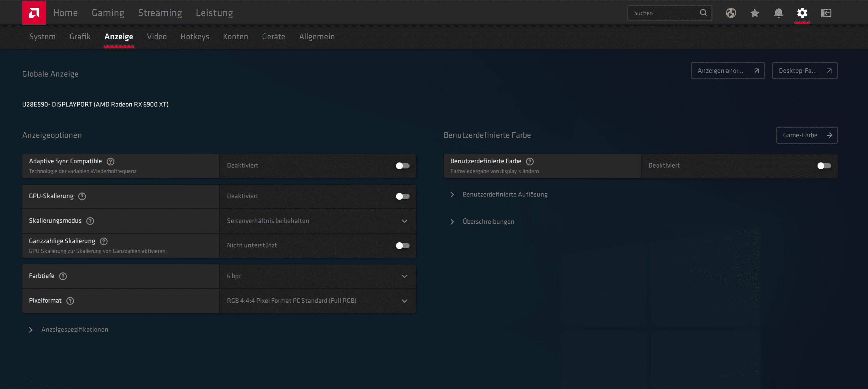868x389 pixels.
Task: Open the Gaming menu
Action: coord(108,13)
